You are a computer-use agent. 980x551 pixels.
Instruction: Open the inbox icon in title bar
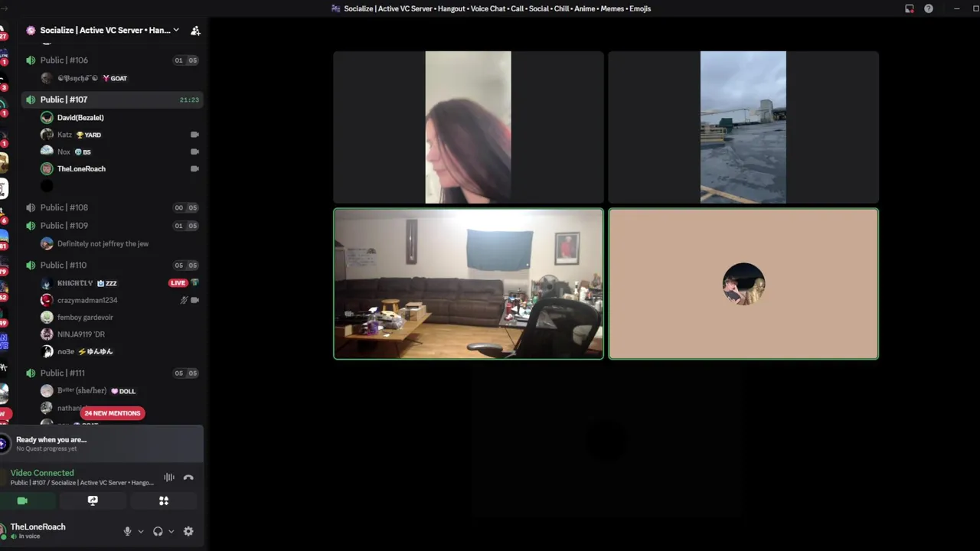(x=910, y=8)
